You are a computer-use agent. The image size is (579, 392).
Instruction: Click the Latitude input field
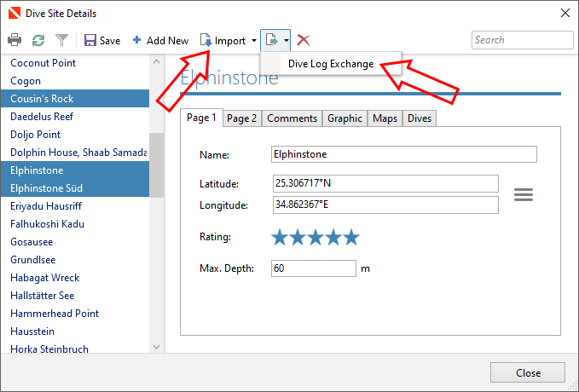click(x=385, y=183)
